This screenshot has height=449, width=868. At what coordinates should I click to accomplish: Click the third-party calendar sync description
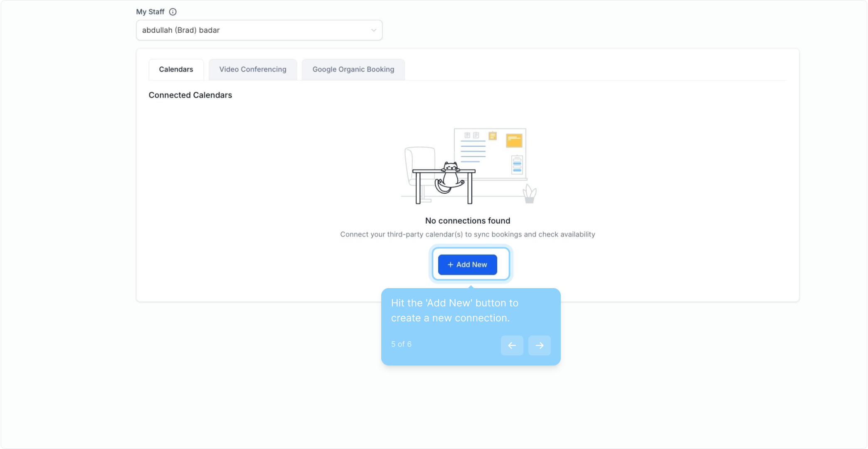point(467,234)
